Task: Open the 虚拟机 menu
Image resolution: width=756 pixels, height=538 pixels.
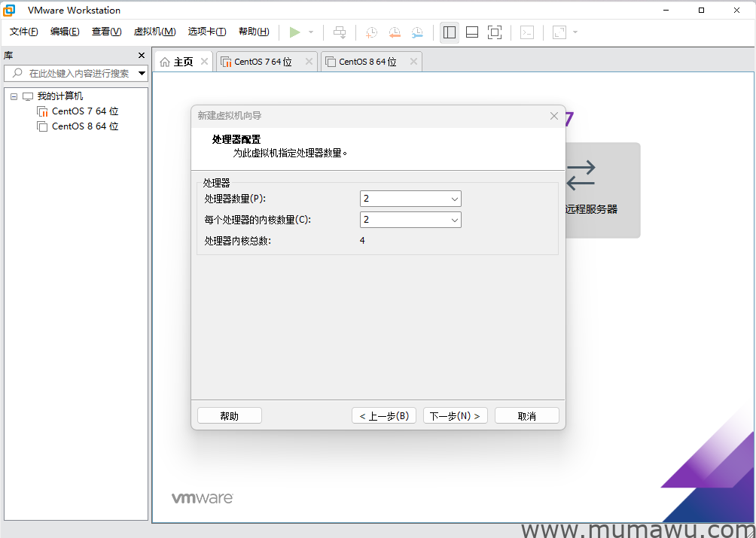Action: pyautogui.click(x=154, y=32)
